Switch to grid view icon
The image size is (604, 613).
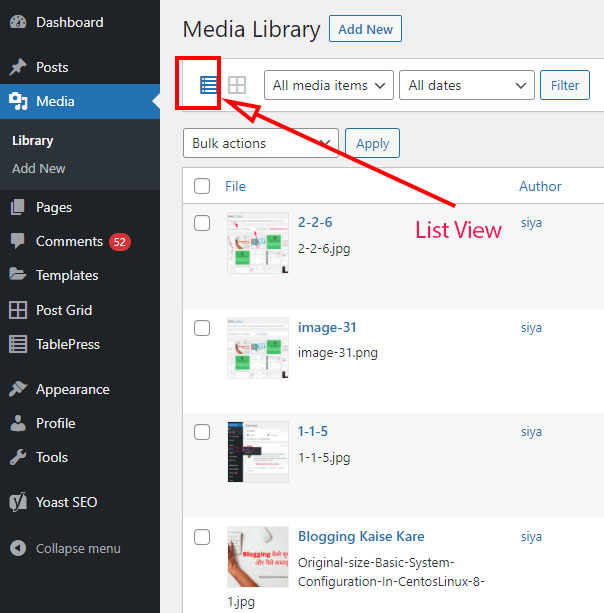tap(237, 85)
